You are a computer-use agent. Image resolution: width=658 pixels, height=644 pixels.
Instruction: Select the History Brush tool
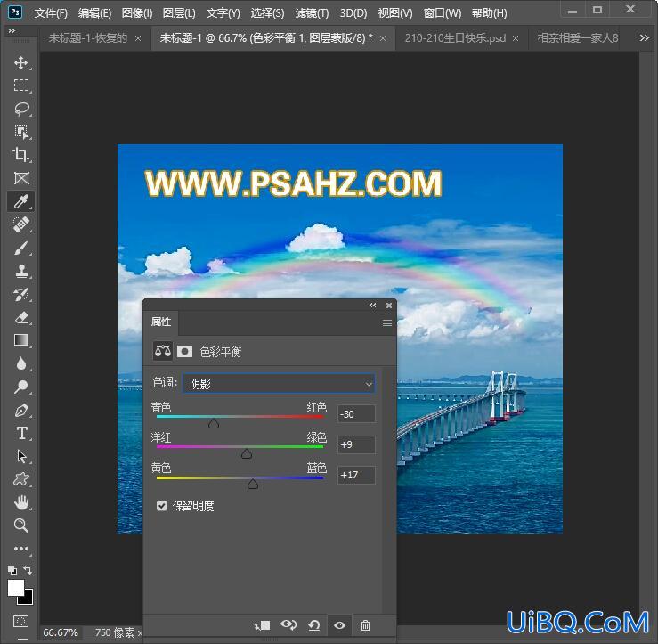tap(21, 294)
